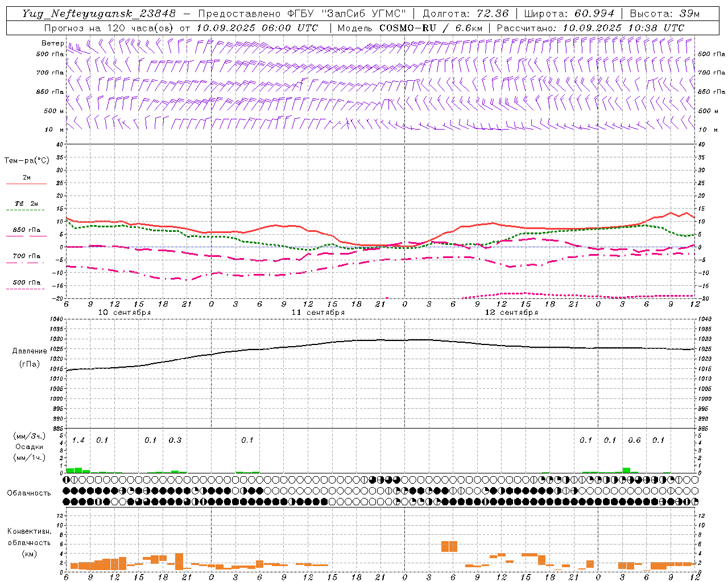Select the provider text ФГБУ "ЗапСиб УГМС"
The width and height of the screenshot is (728, 582).
[x=347, y=14]
